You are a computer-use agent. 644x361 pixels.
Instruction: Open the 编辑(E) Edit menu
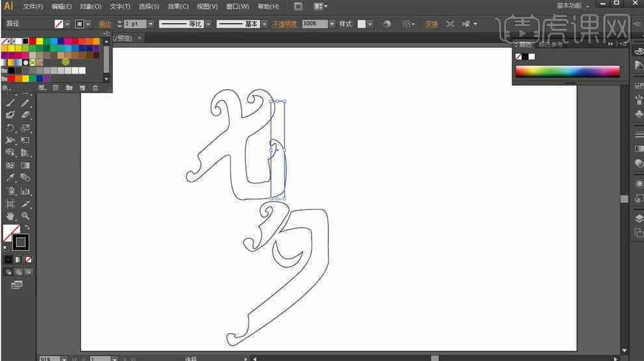61,7
